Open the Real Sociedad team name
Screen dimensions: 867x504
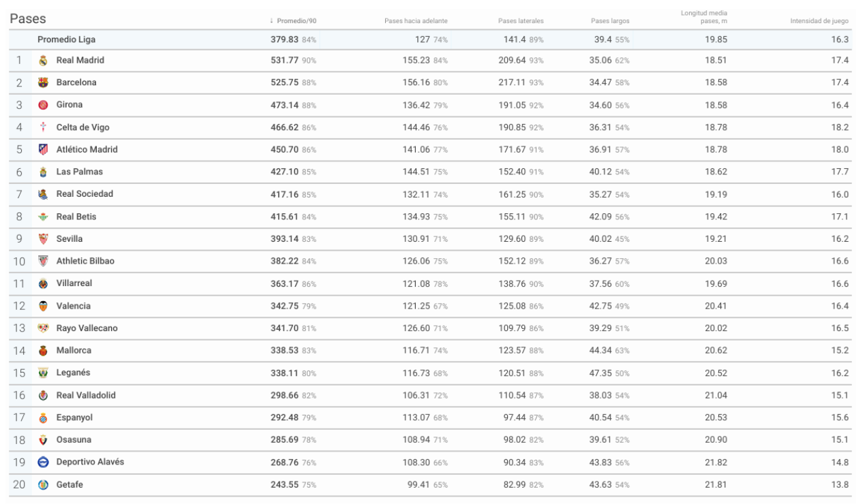(85, 194)
